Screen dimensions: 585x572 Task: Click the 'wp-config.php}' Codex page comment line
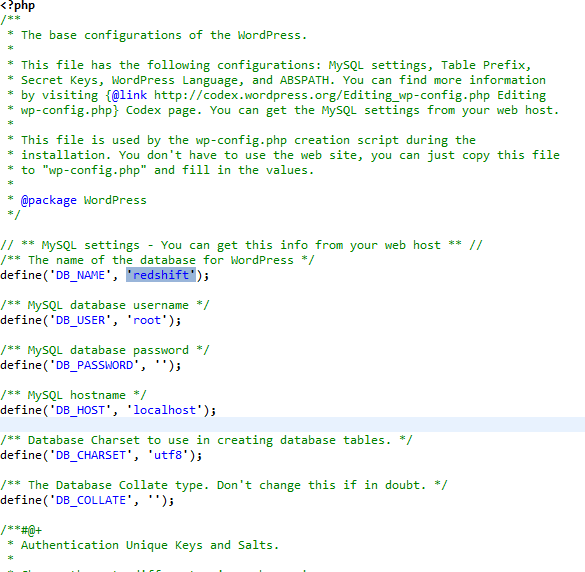point(283,110)
